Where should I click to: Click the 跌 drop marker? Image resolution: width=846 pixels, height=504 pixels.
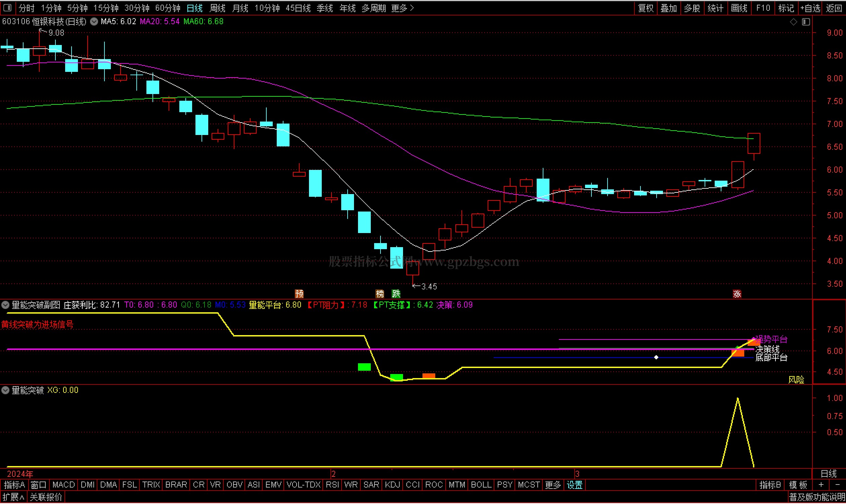396,294
